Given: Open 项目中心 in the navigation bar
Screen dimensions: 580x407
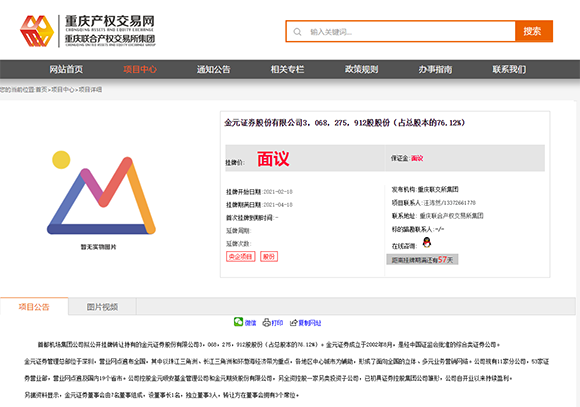Looking at the screenshot, I should pos(140,69).
